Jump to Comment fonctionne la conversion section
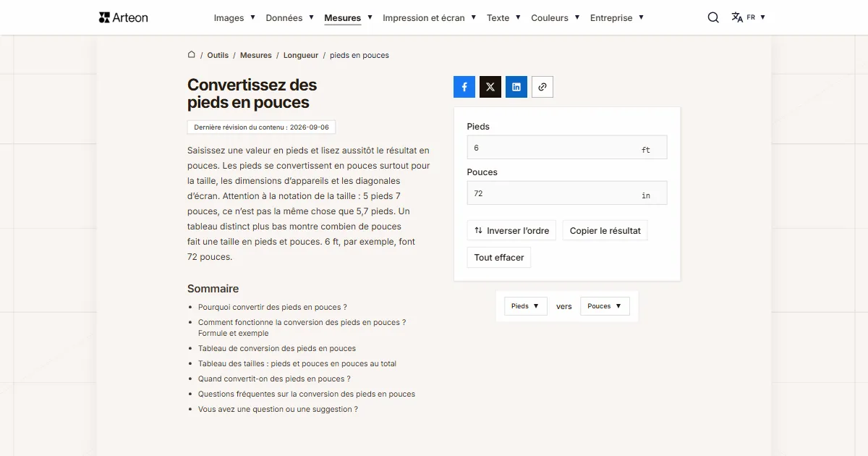The width and height of the screenshot is (868, 456). (x=302, y=328)
